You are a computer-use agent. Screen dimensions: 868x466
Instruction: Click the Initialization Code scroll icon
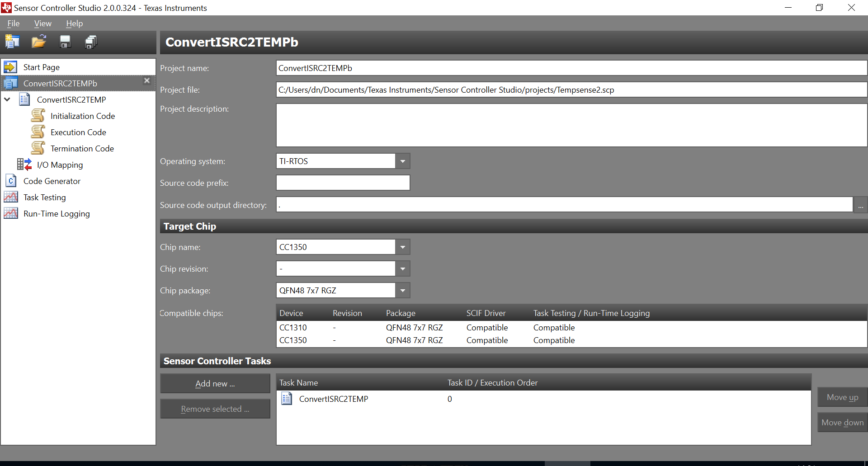pos(38,116)
